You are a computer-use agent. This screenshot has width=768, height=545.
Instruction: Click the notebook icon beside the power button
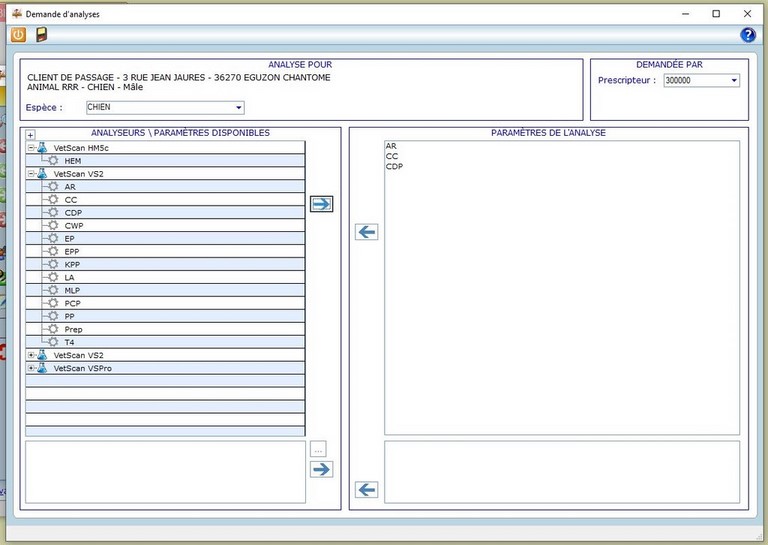(x=41, y=35)
